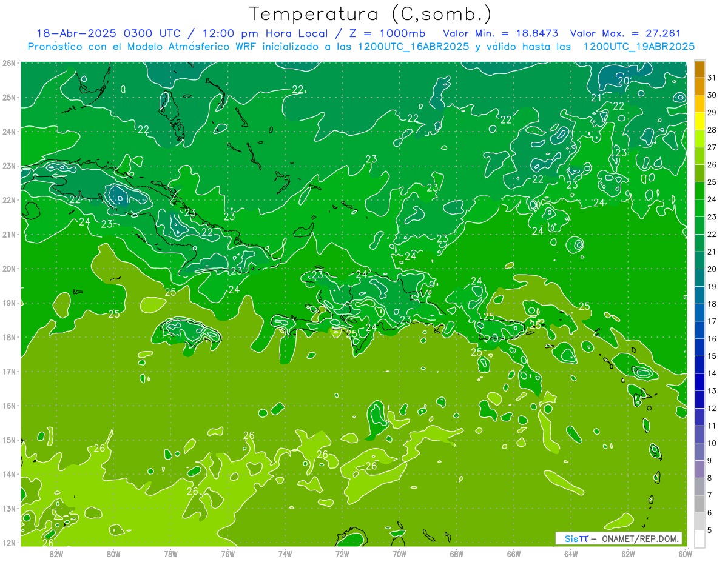
Task: Click the 64W longitude axis label
Action: pyautogui.click(x=571, y=553)
